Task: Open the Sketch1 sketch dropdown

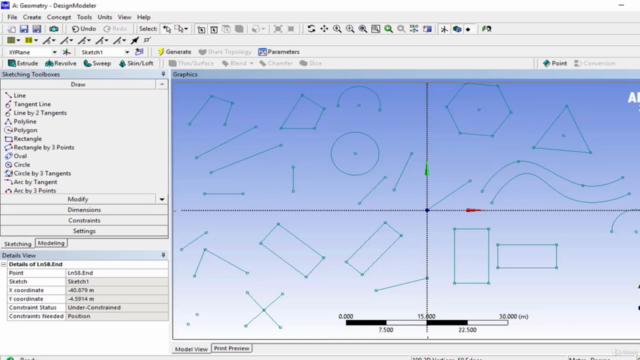Action: (x=127, y=52)
